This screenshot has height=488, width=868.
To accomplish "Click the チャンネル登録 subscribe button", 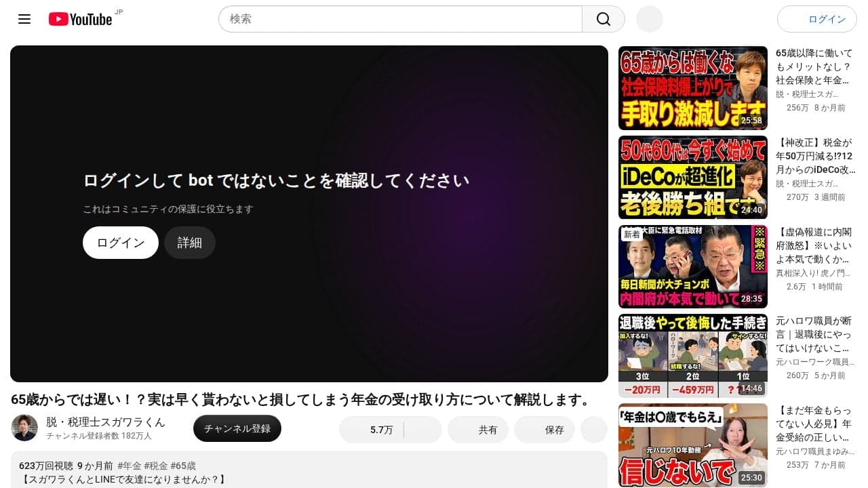I will 237,428.
